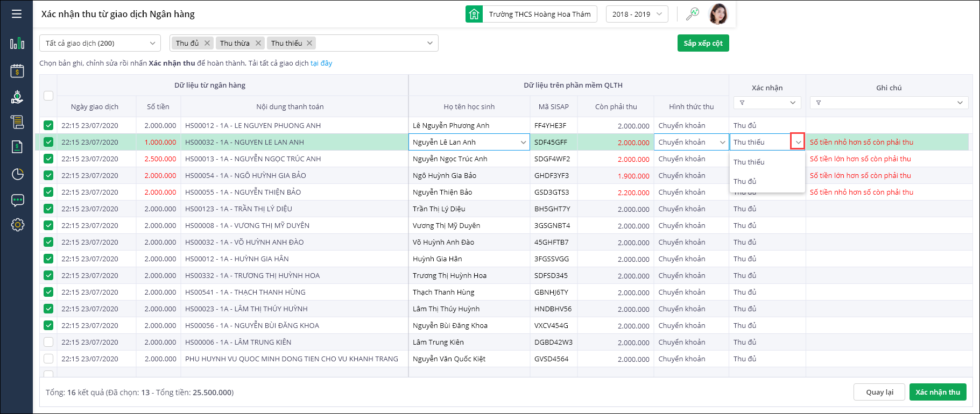Toggle the select-all checkbox in table header
The width and height of the screenshot is (980, 414).
48,96
